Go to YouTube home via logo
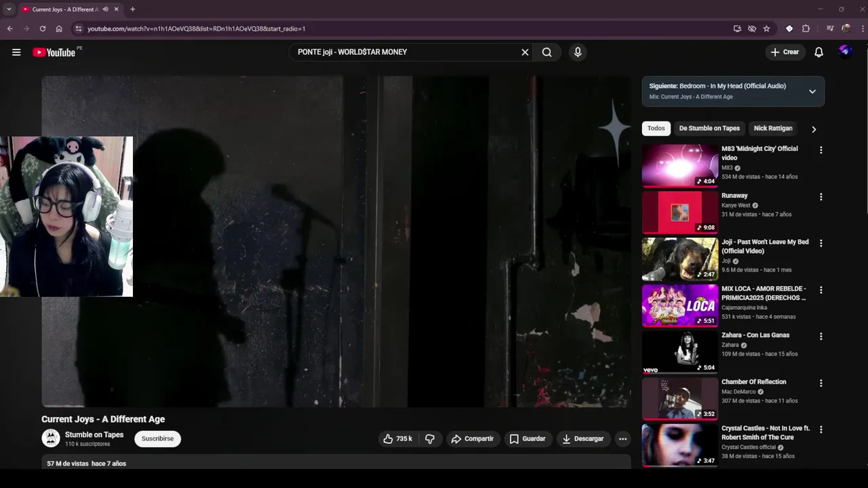The width and height of the screenshot is (868, 488). (54, 52)
